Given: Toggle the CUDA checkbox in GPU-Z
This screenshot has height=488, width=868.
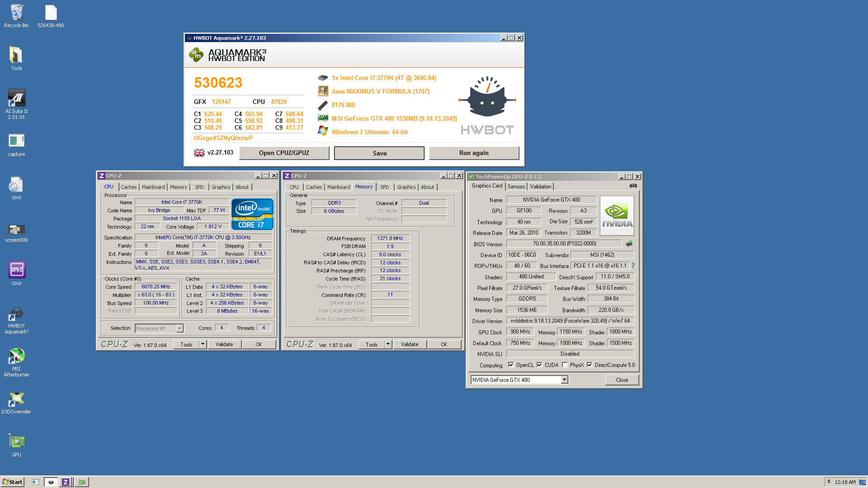Looking at the screenshot, I should click(x=539, y=365).
